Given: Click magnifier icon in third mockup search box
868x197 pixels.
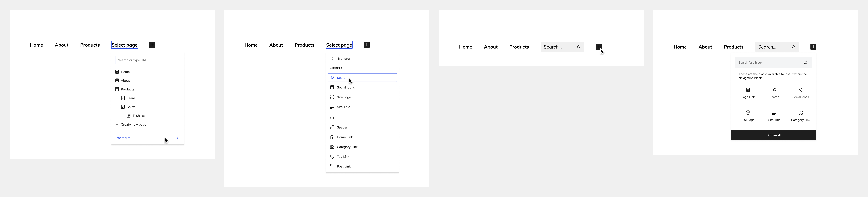Looking at the screenshot, I should tap(579, 47).
